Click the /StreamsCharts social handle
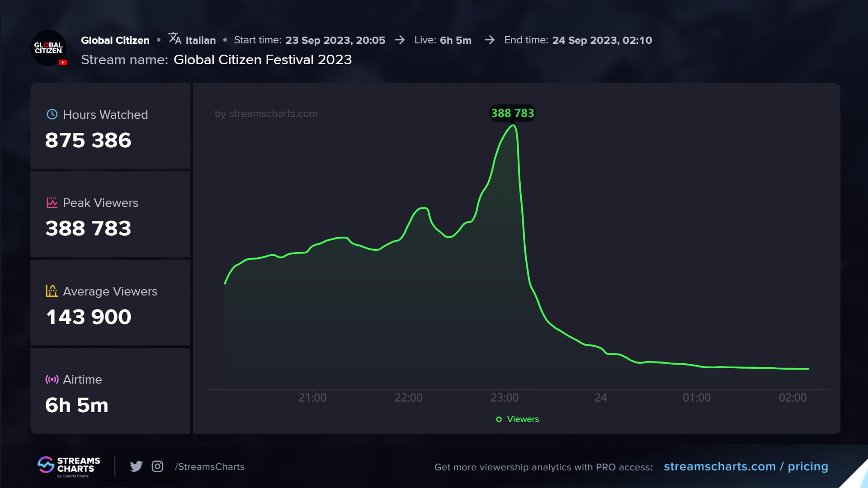The width and height of the screenshot is (868, 488). coord(210,467)
